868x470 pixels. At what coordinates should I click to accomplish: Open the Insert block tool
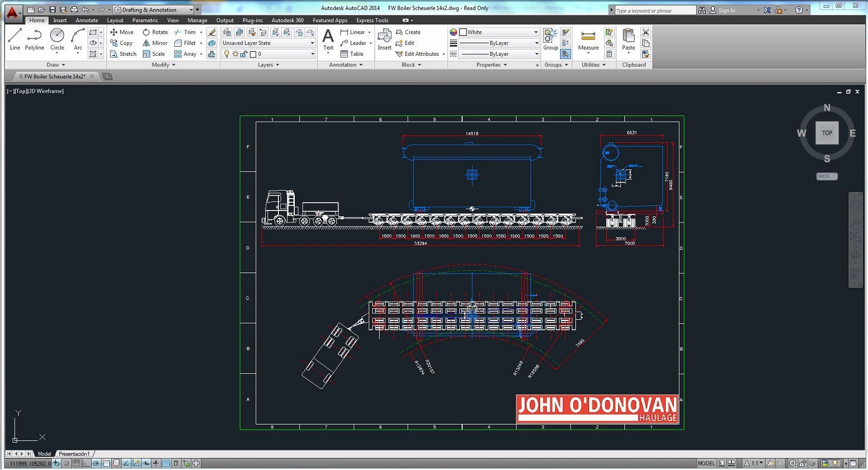point(384,39)
